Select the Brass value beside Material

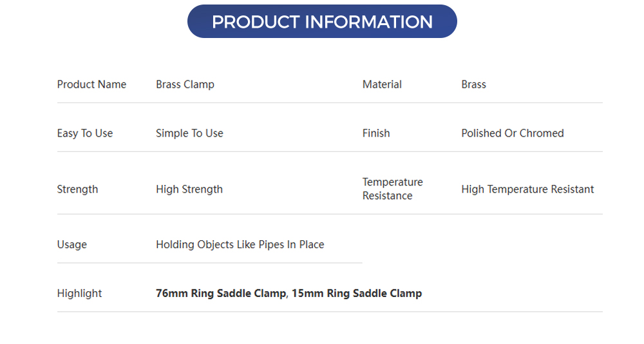click(x=473, y=84)
